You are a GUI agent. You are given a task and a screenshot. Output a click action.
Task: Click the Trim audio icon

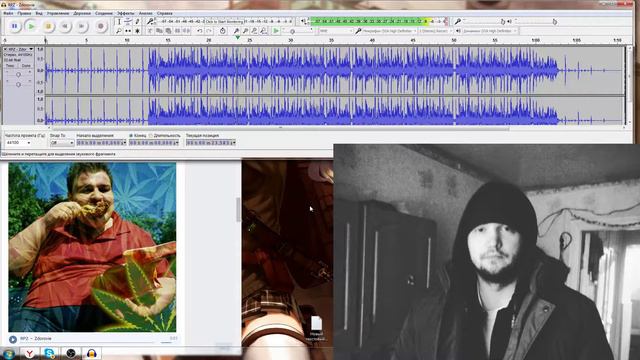tap(178, 31)
